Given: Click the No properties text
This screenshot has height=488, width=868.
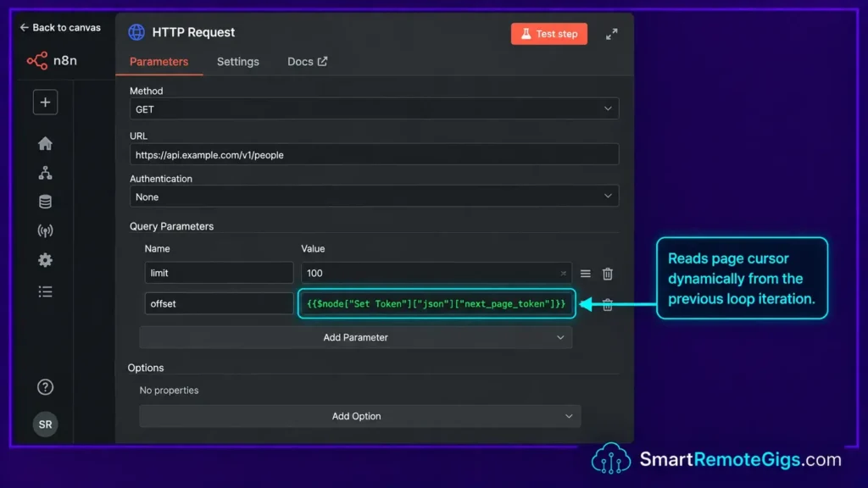Looking at the screenshot, I should [x=169, y=390].
